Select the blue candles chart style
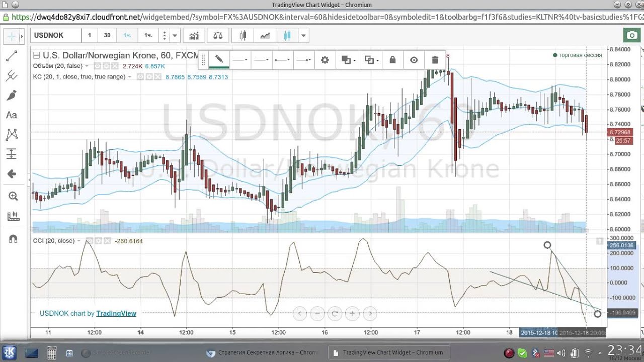The height and width of the screenshot is (362, 644). (x=287, y=36)
